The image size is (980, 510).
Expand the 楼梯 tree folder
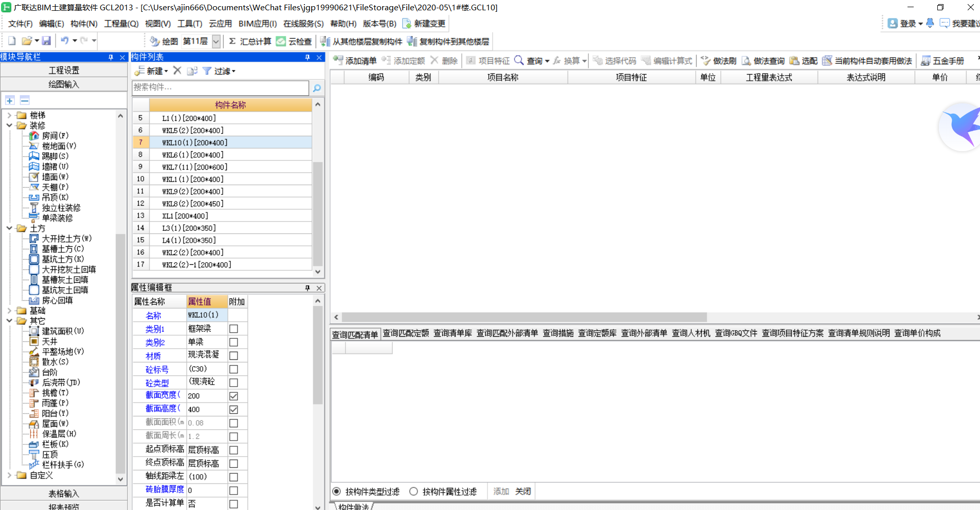(x=9, y=115)
